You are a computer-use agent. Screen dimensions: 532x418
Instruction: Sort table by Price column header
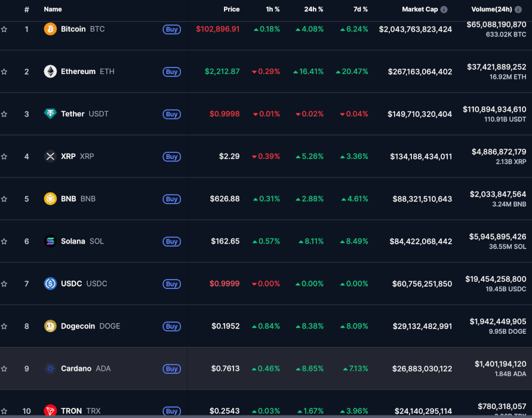click(232, 9)
